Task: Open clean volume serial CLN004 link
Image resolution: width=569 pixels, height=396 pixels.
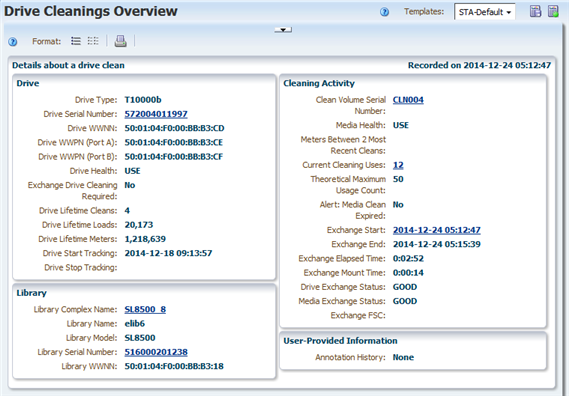Action: coord(408,100)
